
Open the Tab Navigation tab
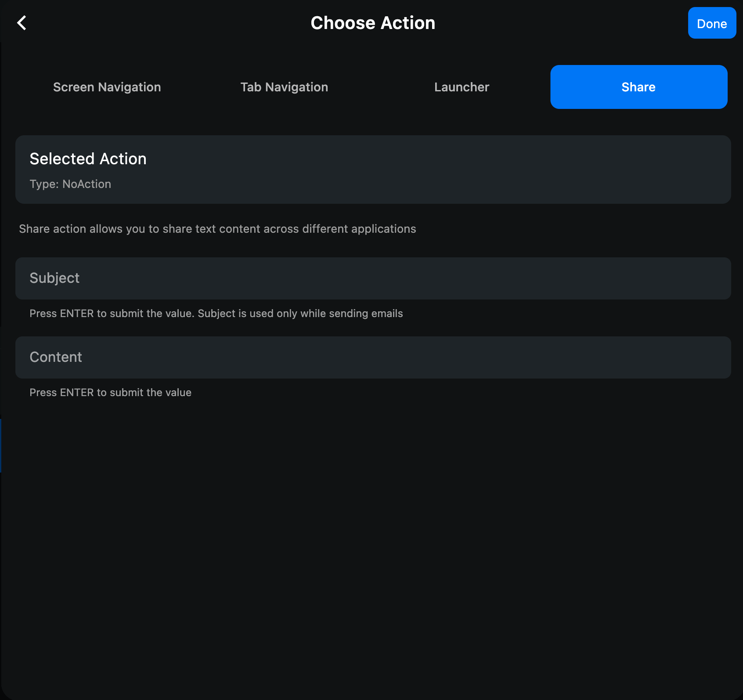[284, 87]
